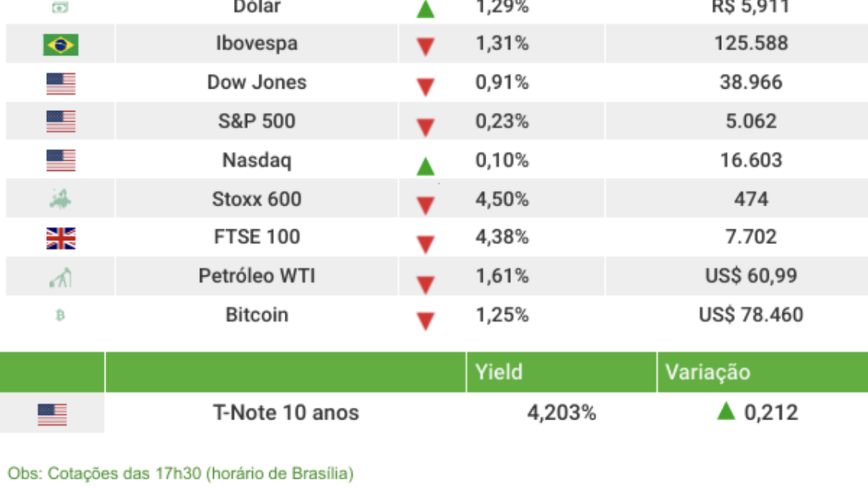The height and width of the screenshot is (488, 868).
Task: Click the US flag beside T-Note 10 anos
Action: tap(52, 414)
